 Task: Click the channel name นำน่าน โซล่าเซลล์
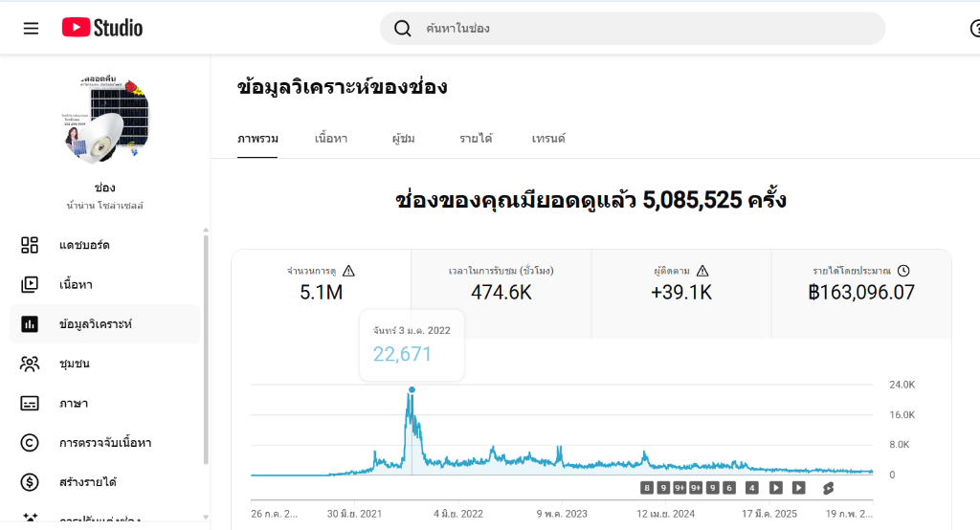(105, 206)
